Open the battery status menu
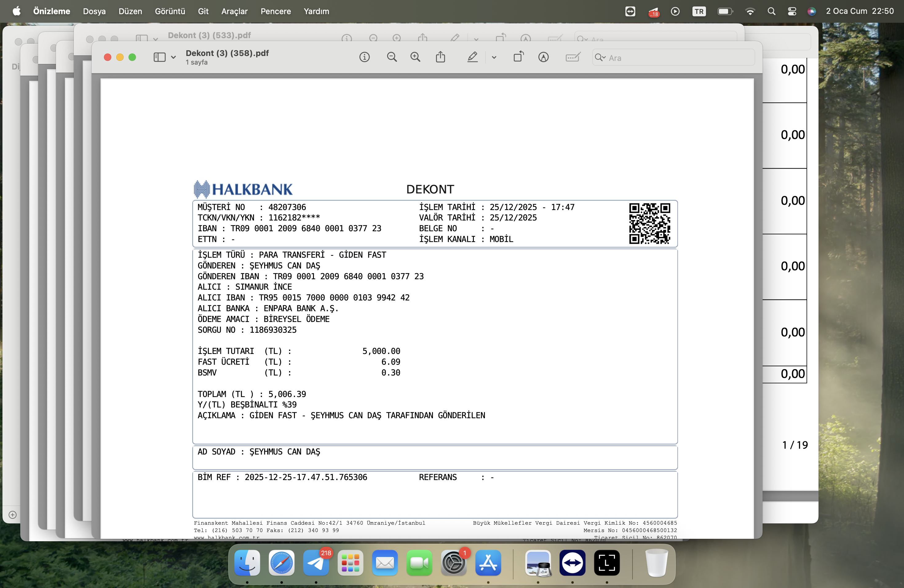Viewport: 904px width, 588px height. pyautogui.click(x=725, y=11)
